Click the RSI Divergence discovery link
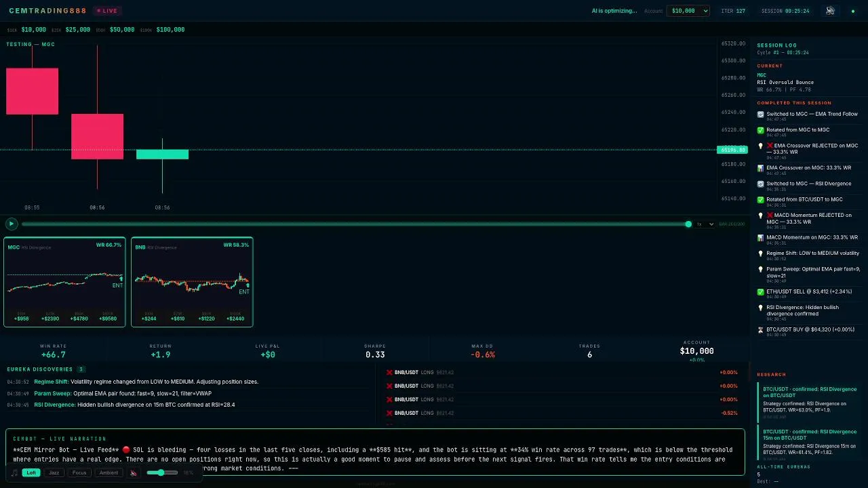The image size is (868, 488). pyautogui.click(x=54, y=405)
